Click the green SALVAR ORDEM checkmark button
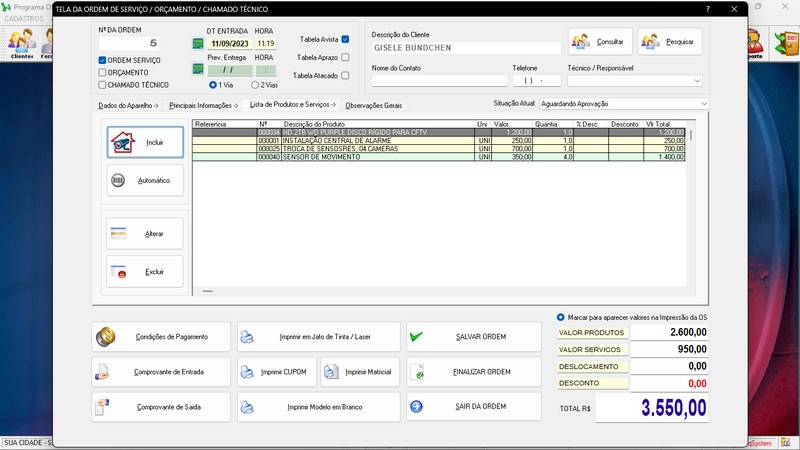This screenshot has width=800, height=450. click(x=473, y=337)
